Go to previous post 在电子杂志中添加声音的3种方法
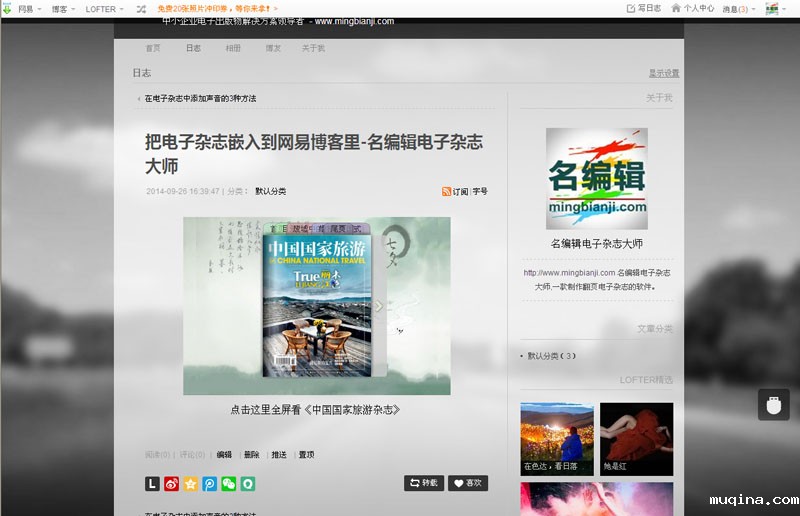Screen dimensions: 800x516 point(199,99)
